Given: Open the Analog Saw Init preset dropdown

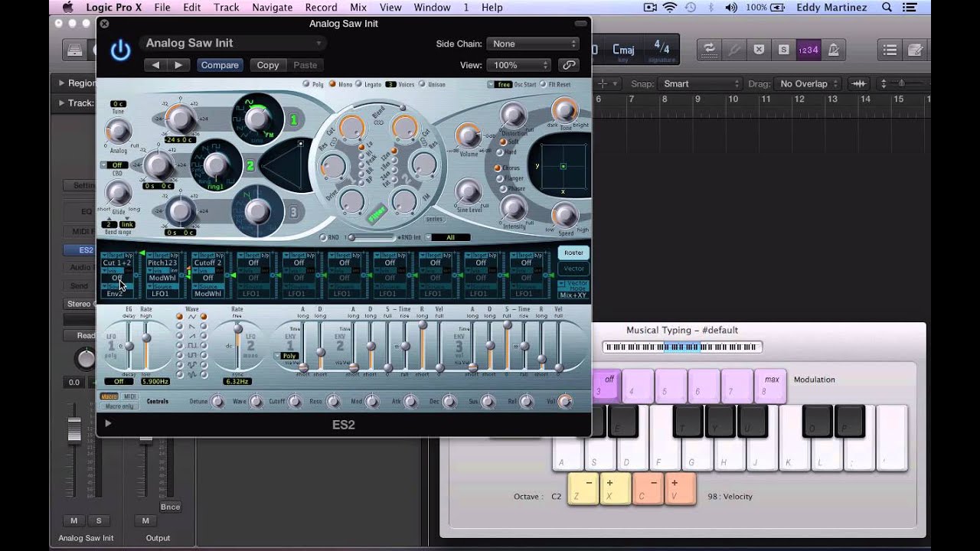Looking at the screenshot, I should [x=233, y=44].
